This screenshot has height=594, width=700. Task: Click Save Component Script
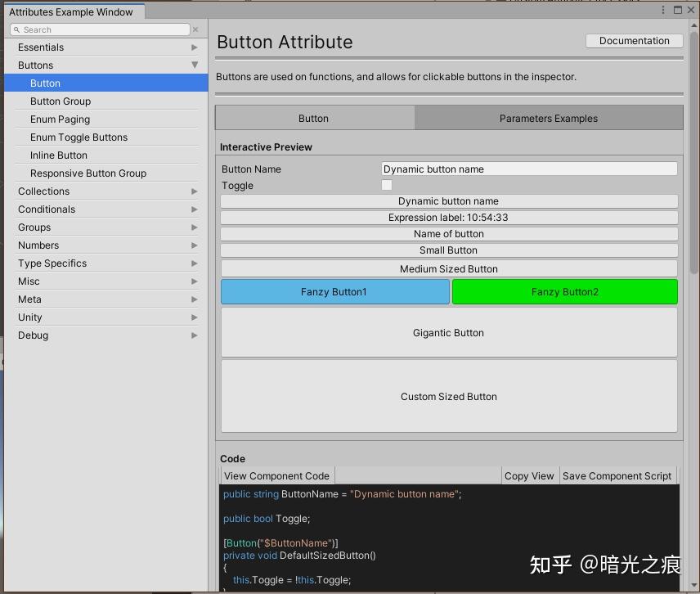(617, 475)
